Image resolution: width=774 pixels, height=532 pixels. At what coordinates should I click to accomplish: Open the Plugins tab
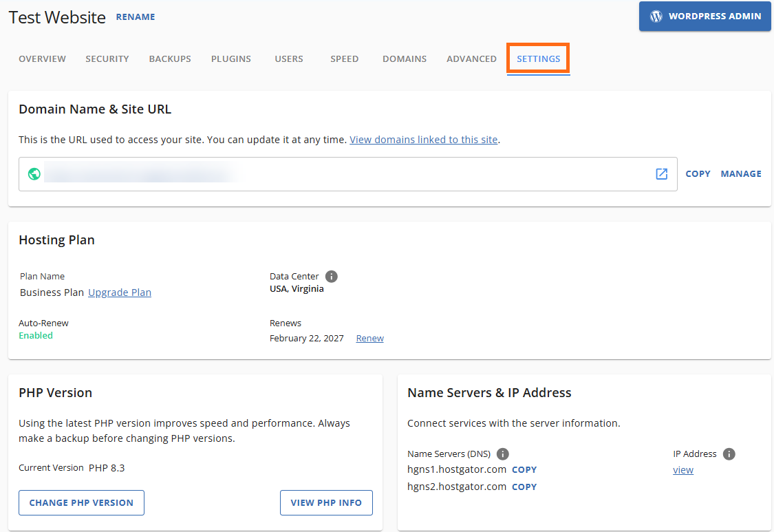coord(231,58)
